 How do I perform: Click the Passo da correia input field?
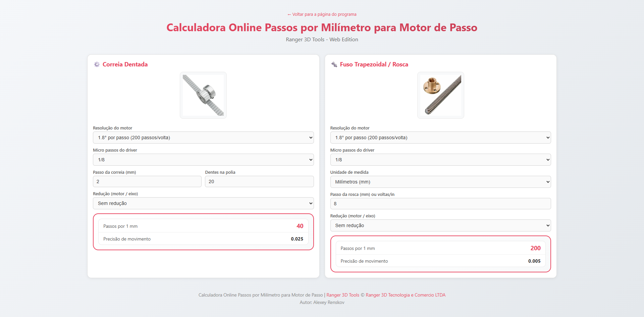(147, 181)
